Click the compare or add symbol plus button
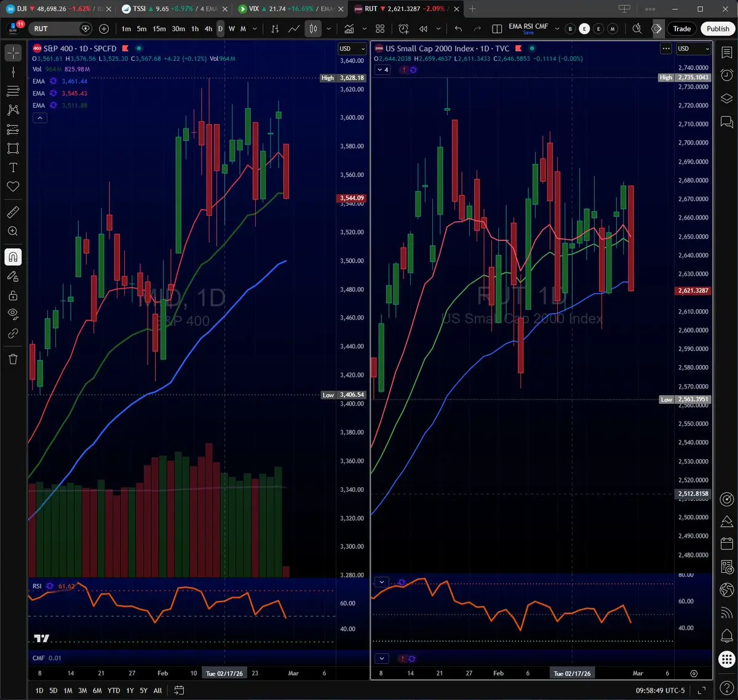This screenshot has width=738, height=700. tap(104, 29)
